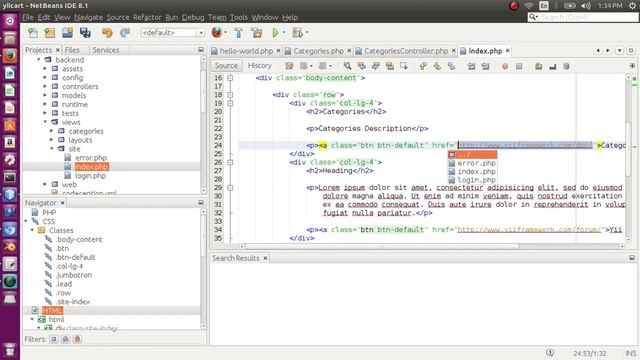
Task: Collapse the views folder node
Action: (45, 122)
